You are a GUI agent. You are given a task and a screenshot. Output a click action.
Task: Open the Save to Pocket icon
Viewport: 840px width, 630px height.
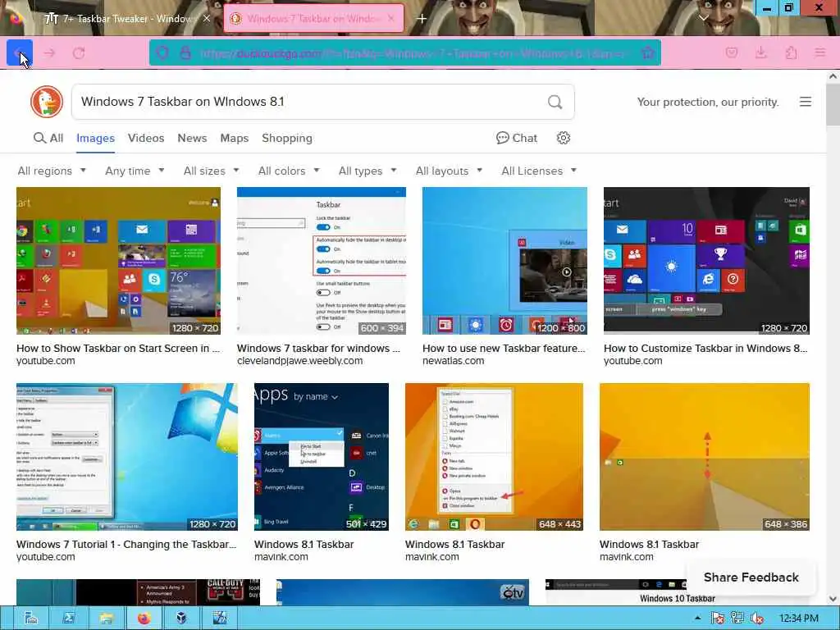pyautogui.click(x=731, y=52)
